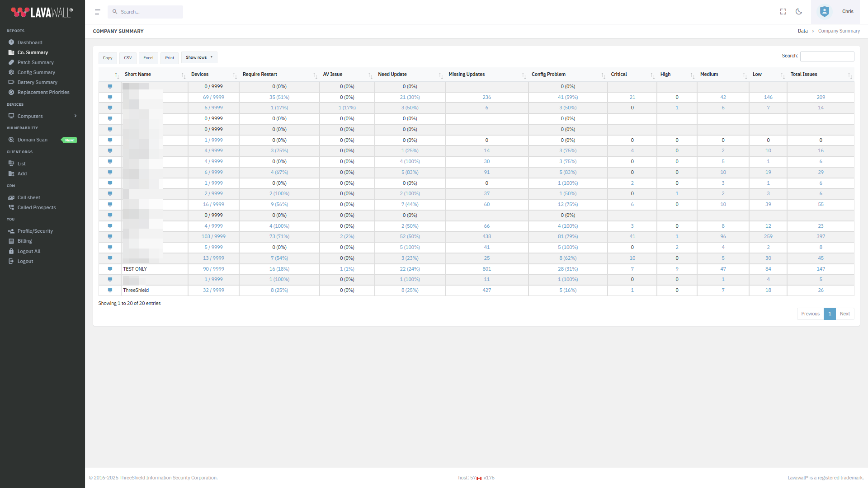Click the Data breadcrumb link
Image resolution: width=868 pixels, height=488 pixels.
pos(802,31)
